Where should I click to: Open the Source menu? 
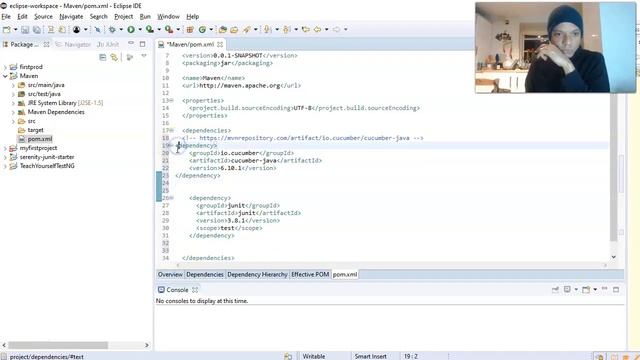click(x=43, y=16)
